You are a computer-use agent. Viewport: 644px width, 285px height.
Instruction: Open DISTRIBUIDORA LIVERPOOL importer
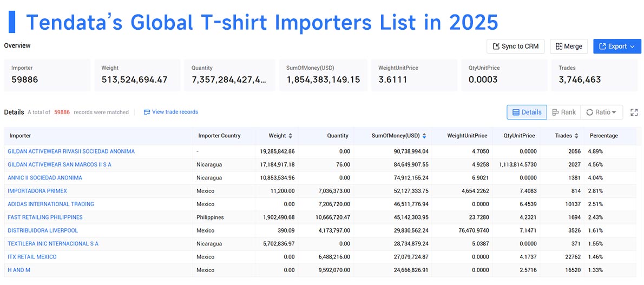coord(43,230)
